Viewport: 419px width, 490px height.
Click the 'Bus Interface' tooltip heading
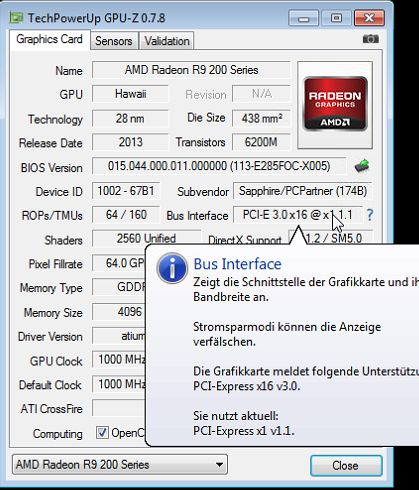[237, 264]
